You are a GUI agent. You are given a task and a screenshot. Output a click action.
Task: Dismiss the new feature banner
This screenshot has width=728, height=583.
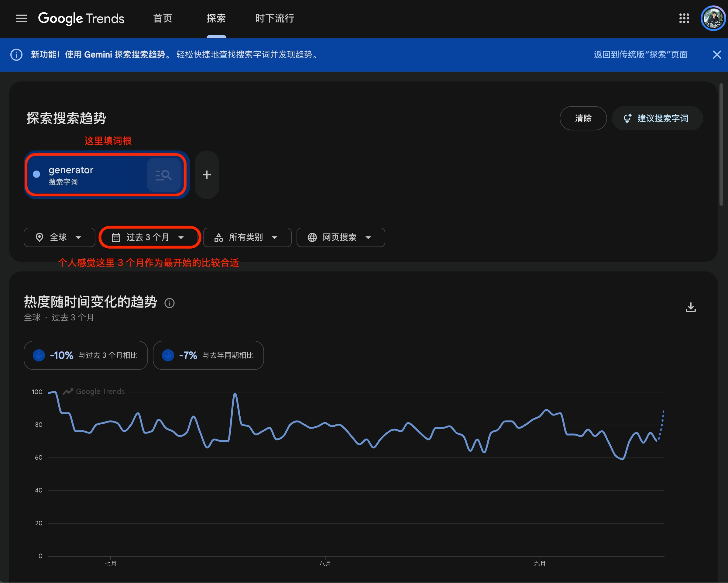pyautogui.click(x=717, y=55)
